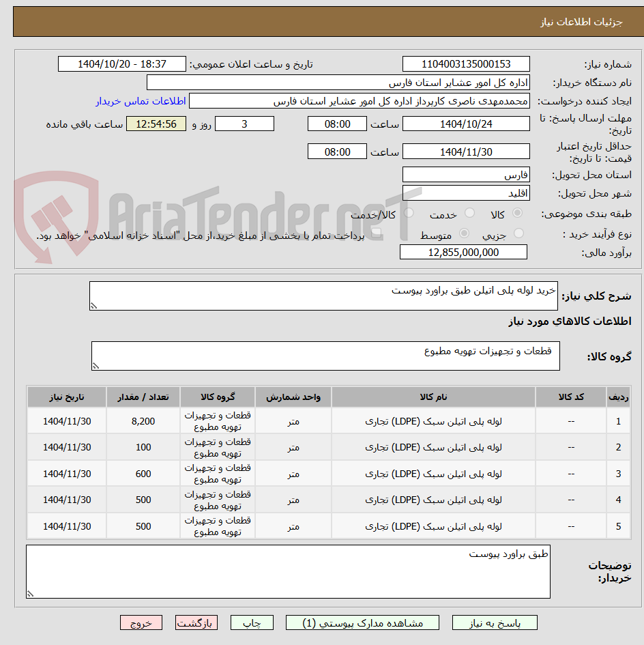
Task: Click the جزئیات اطلاعات نیاز page title
Action: 581,22
